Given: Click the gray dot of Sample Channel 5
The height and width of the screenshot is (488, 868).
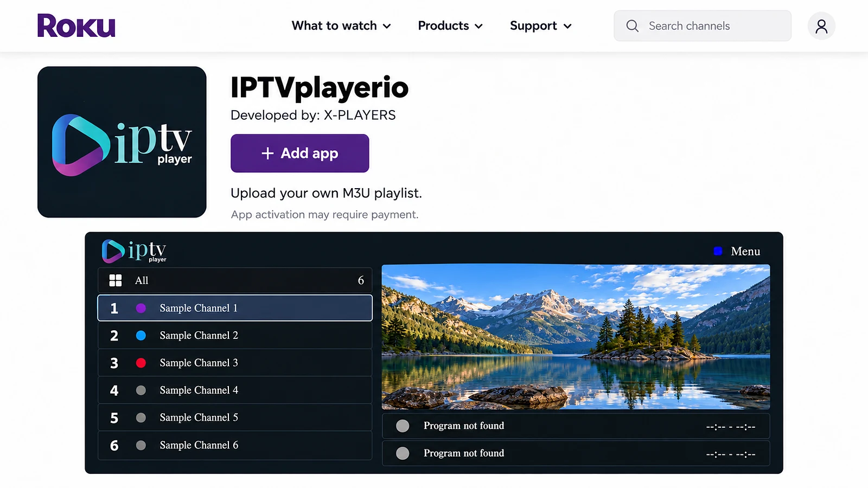Looking at the screenshot, I should coord(141,418).
